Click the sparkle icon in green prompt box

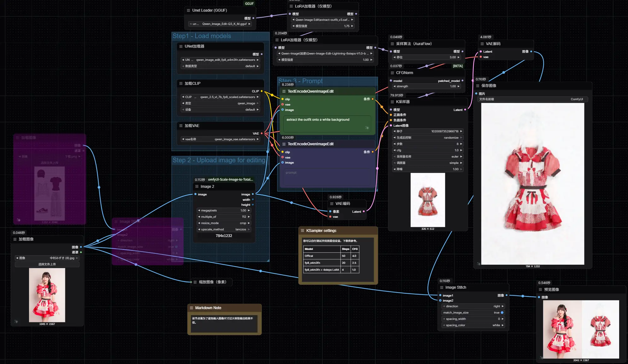pos(367,128)
